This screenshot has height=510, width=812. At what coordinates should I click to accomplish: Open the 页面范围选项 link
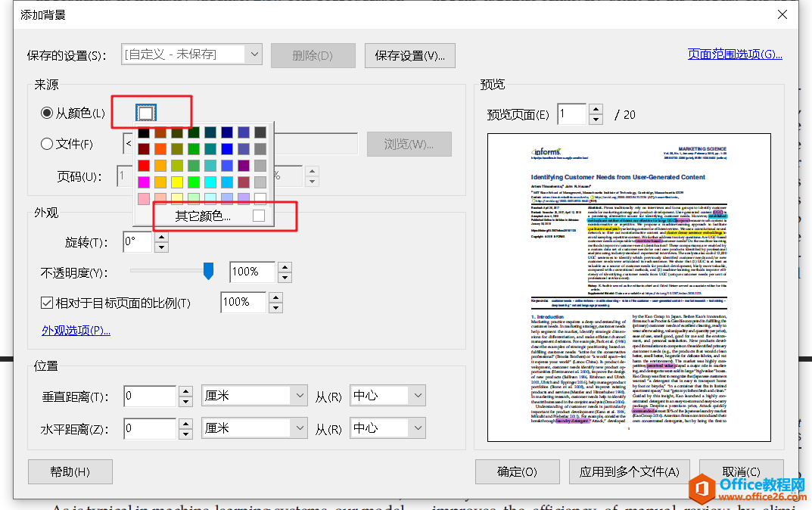[x=734, y=54]
